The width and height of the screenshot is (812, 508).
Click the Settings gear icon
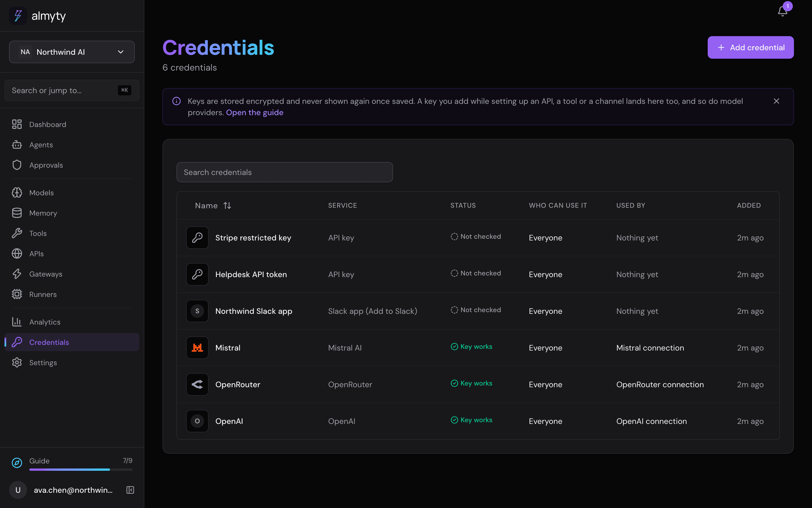pos(17,363)
